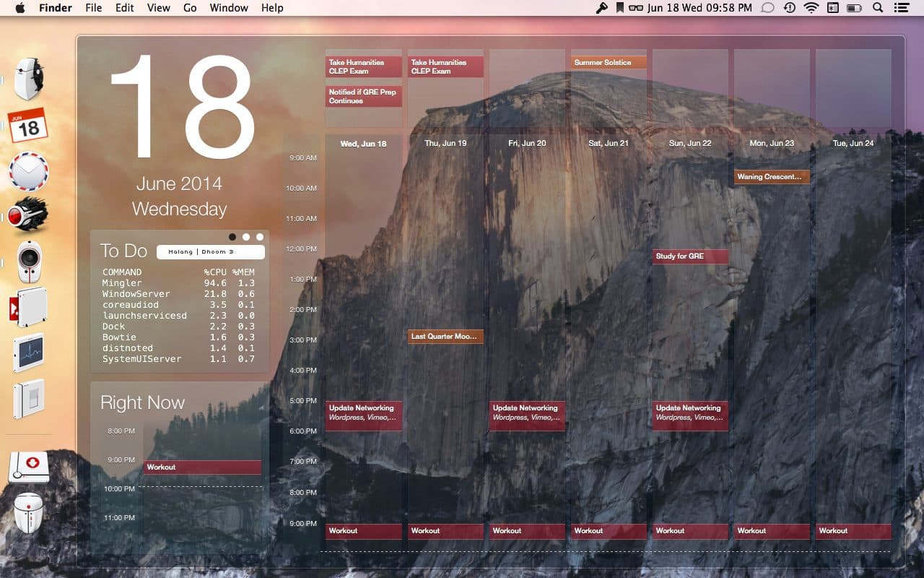Select the third page dot on To Do widget
Screen dimensions: 924x578
(x=259, y=236)
